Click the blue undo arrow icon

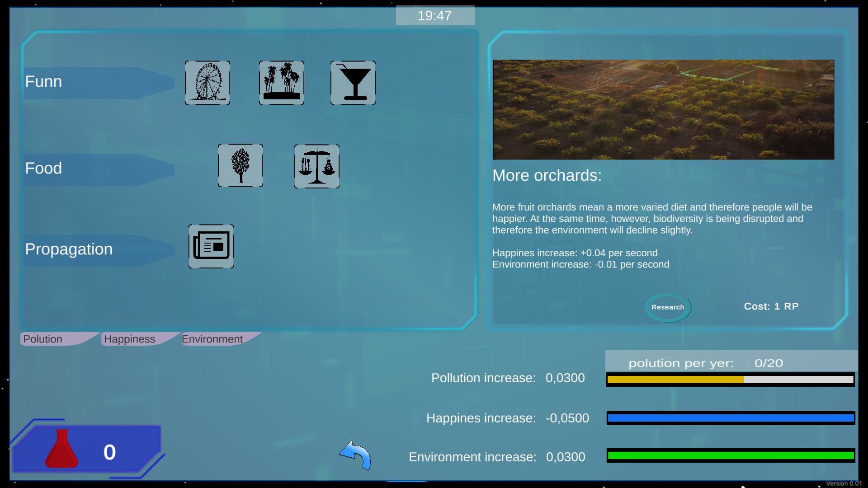[x=355, y=455]
